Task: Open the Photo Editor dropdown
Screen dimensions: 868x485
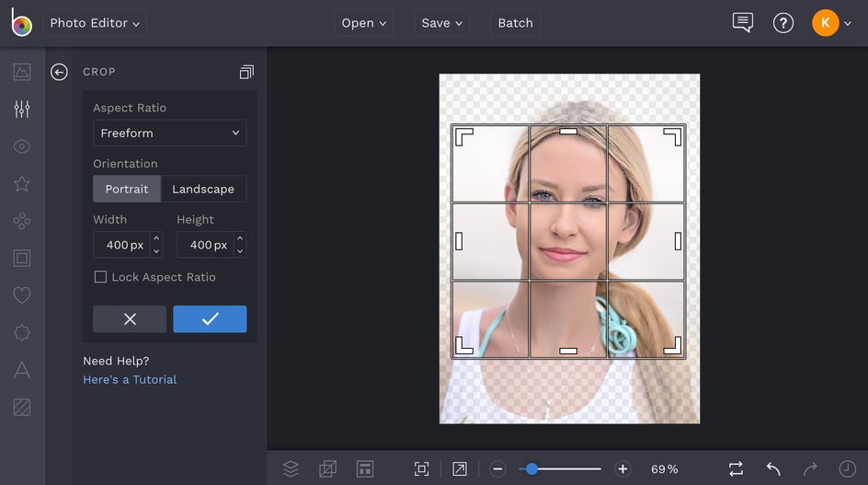Action: point(95,23)
